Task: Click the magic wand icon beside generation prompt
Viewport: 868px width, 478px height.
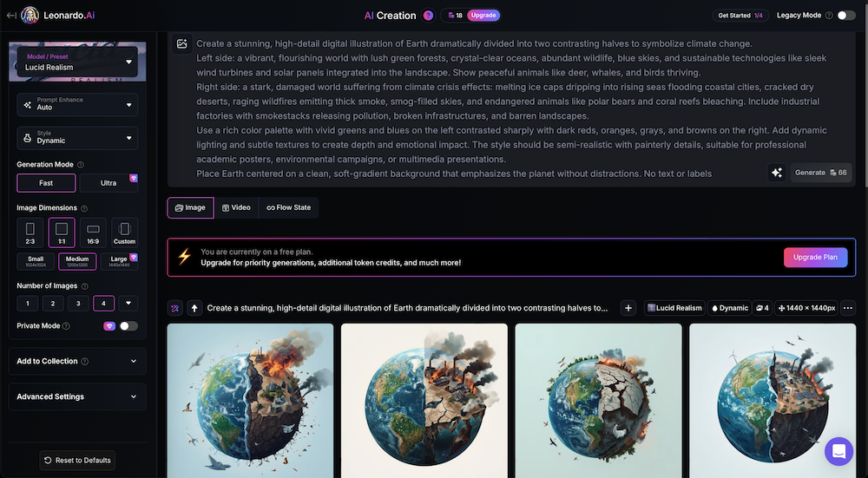Action: [175, 308]
